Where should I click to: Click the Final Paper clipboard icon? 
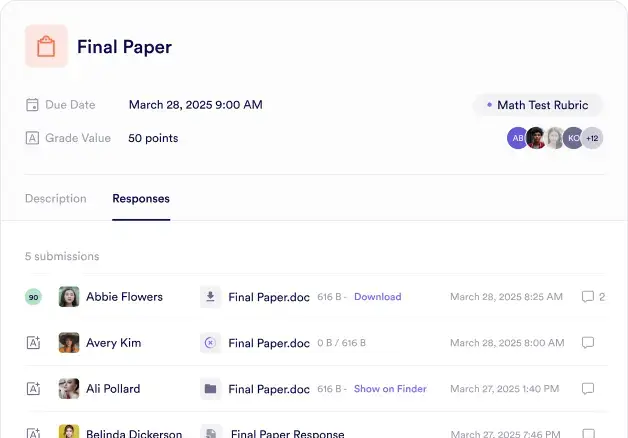click(x=46, y=47)
